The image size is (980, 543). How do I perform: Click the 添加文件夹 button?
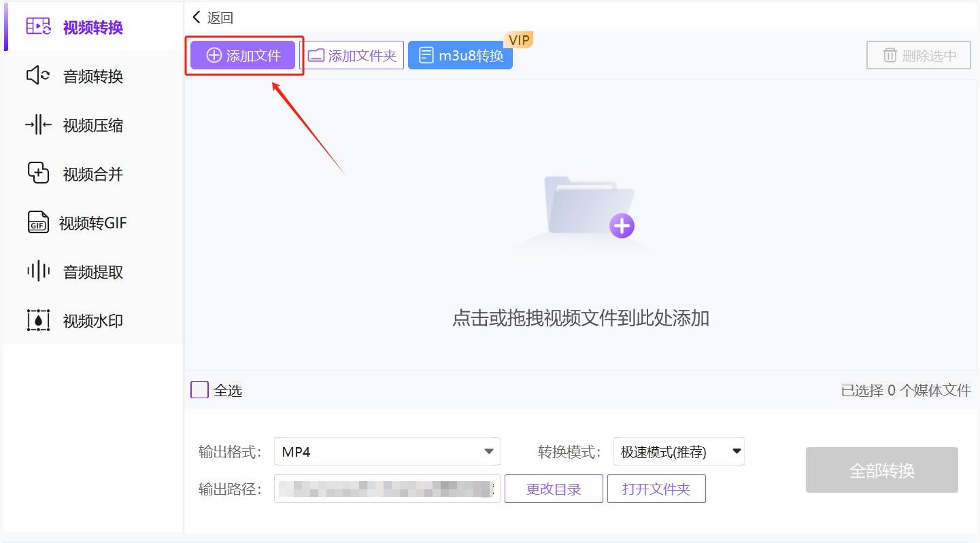352,56
